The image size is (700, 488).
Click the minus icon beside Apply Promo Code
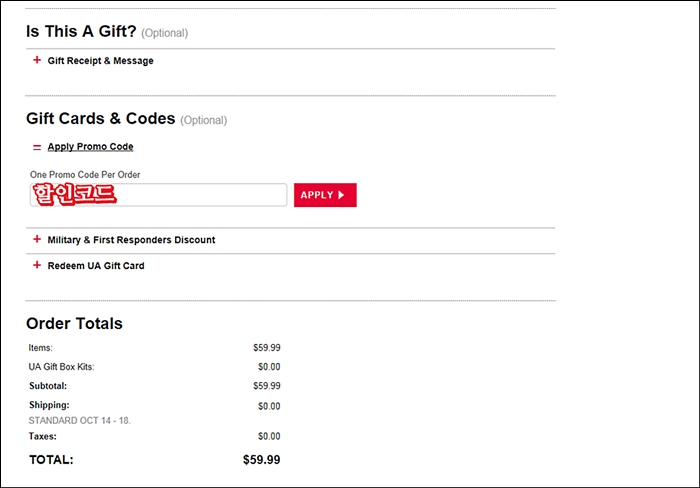coord(37,147)
